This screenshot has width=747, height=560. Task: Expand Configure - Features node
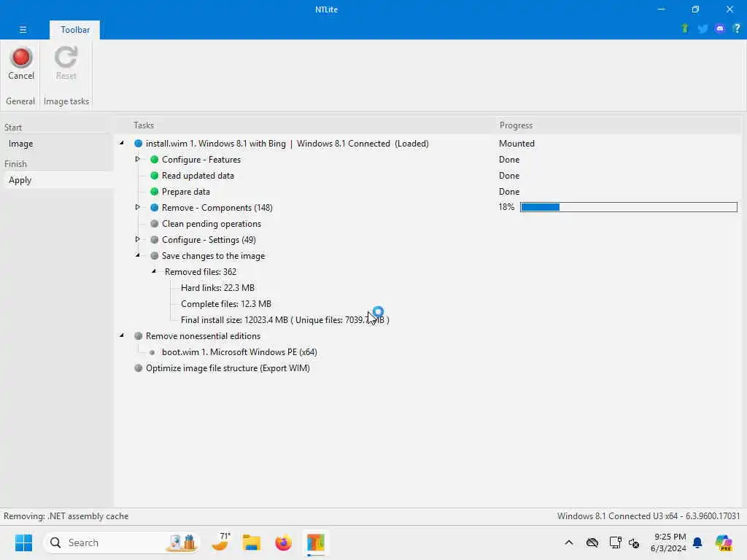coord(138,159)
